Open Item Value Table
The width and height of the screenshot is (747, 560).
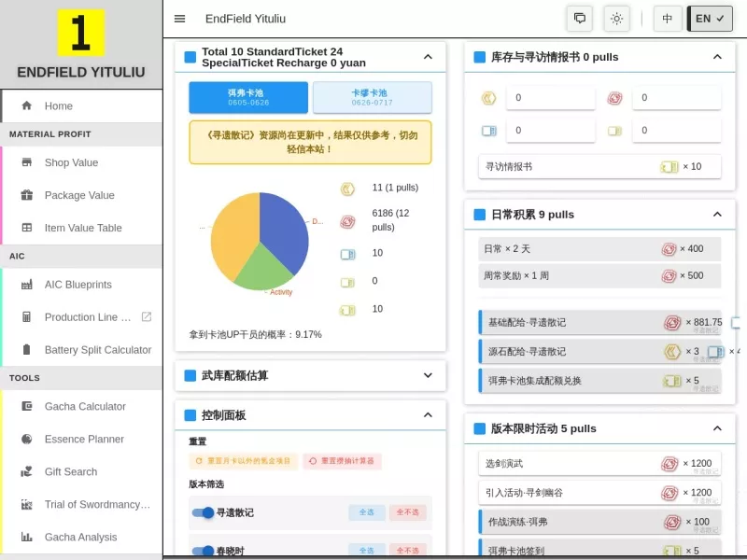[81, 228]
